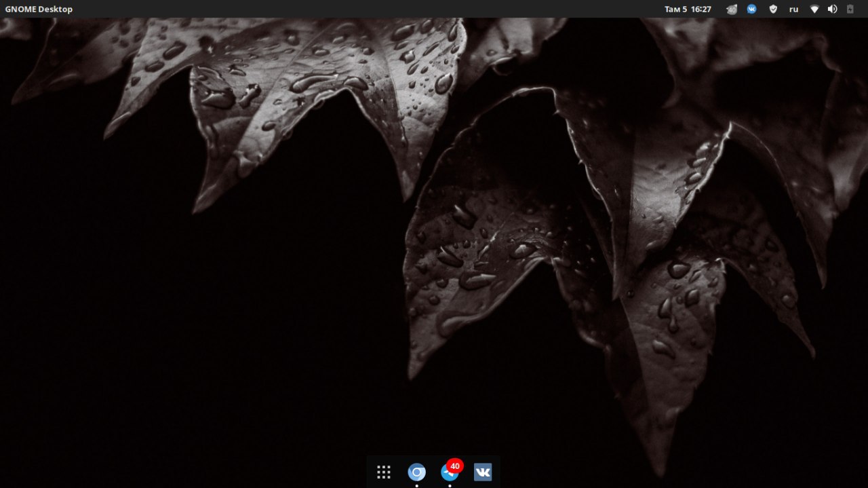
Task: Click the battery charging indicator
Action: 850,9
